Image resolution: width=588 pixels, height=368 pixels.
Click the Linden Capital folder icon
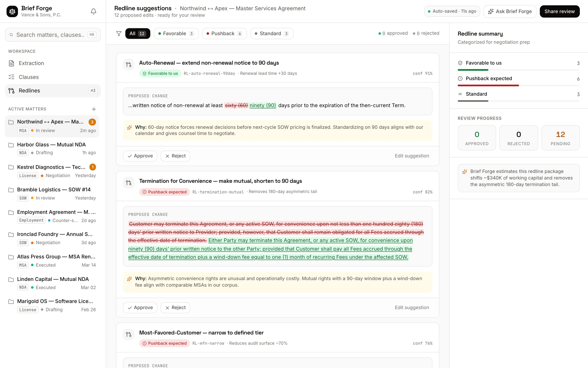[11, 280]
